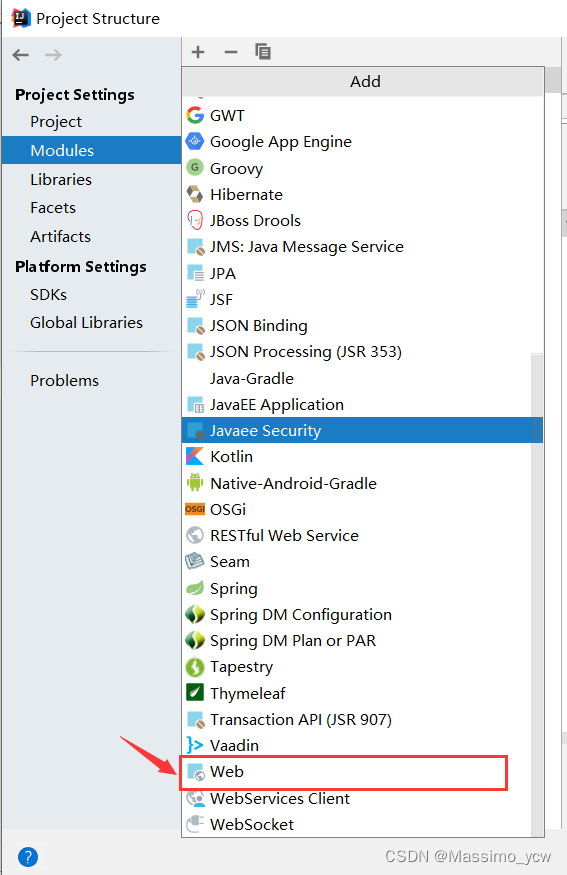Choose JavaEE Application entry
Viewport: 567px width, 875px height.
[362, 405]
